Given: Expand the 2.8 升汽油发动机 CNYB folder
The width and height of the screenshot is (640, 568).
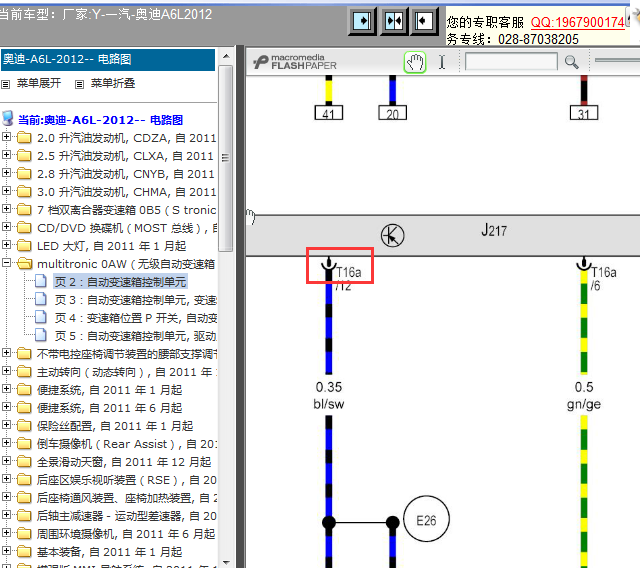Looking at the screenshot, I should tap(6, 173).
